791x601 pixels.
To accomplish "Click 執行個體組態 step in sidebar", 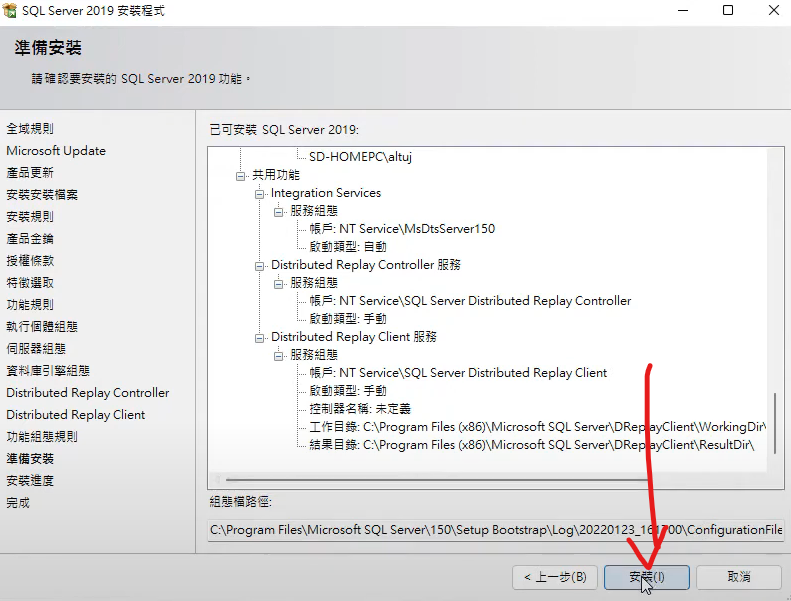I will pyautogui.click(x=42, y=327).
